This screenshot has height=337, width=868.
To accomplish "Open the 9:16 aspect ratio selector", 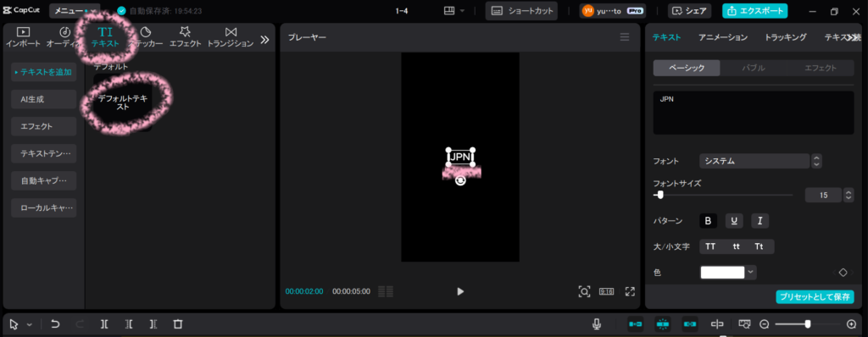I will point(607,291).
